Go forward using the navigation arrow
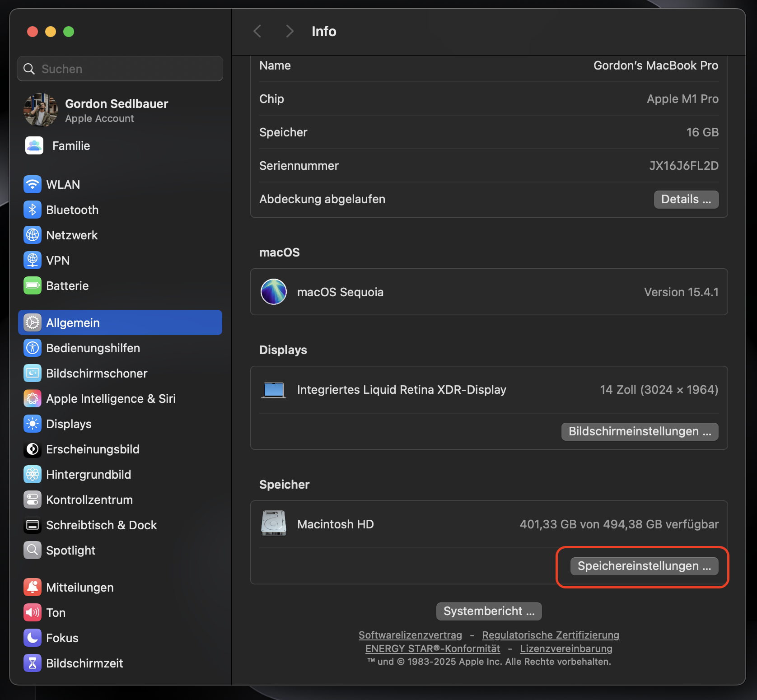Viewport: 757px width, 700px height. [289, 31]
